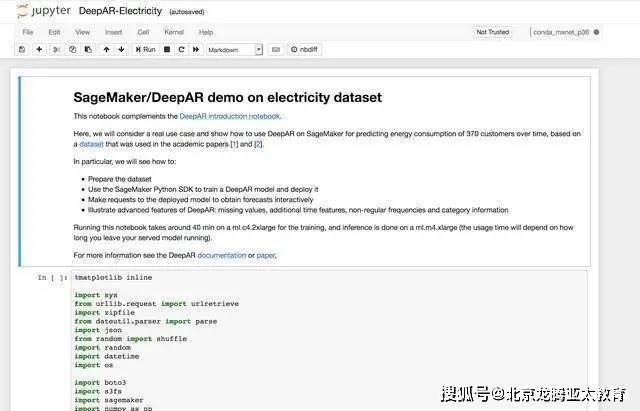Interrupt the kernel with stop icon

pyautogui.click(x=167, y=49)
